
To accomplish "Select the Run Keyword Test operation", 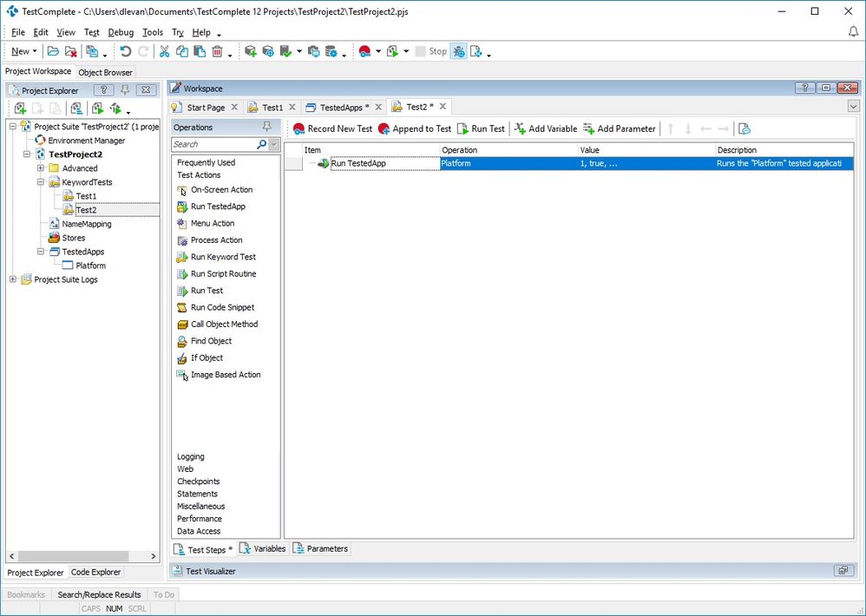I will (222, 257).
